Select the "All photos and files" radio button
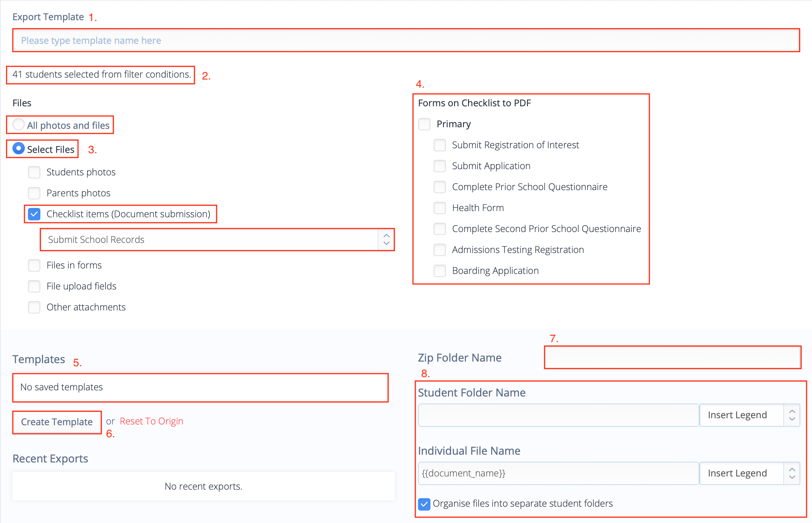 [18, 125]
